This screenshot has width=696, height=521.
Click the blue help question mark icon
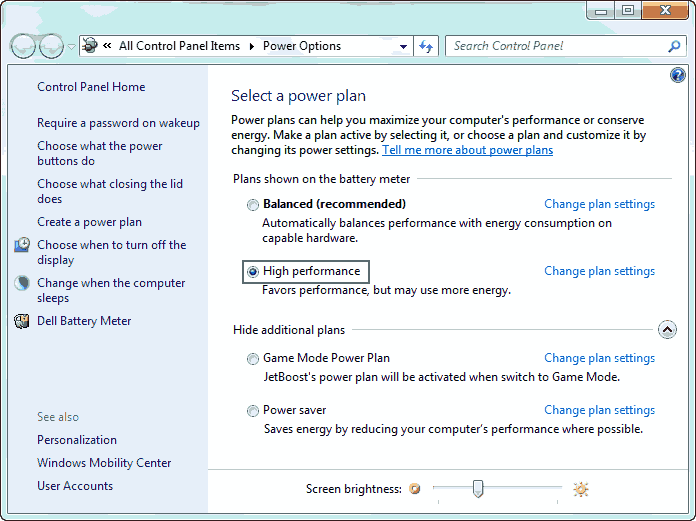point(678,76)
